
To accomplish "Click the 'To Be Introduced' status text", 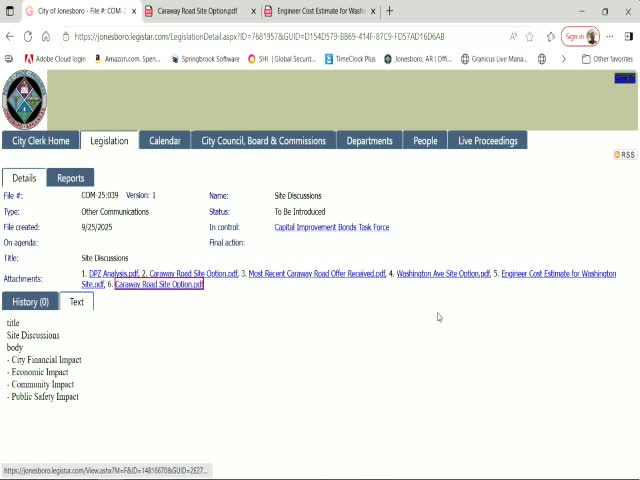I will click(x=300, y=212).
